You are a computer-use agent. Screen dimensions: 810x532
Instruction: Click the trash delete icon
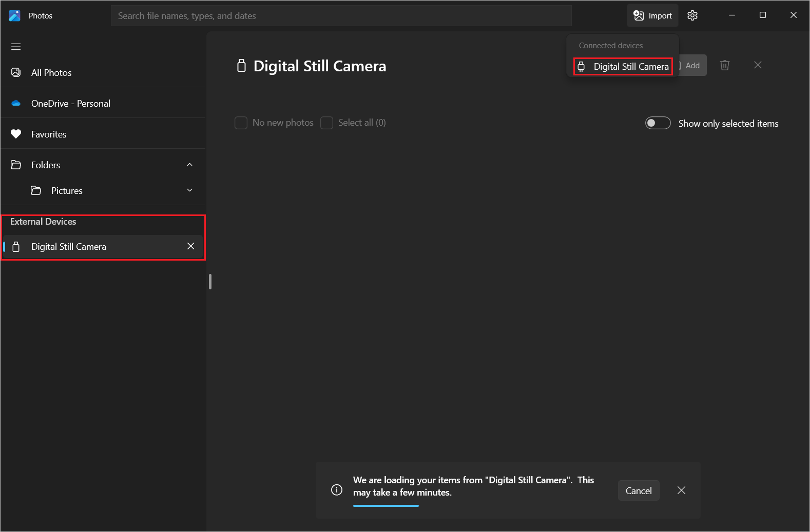[x=724, y=65]
